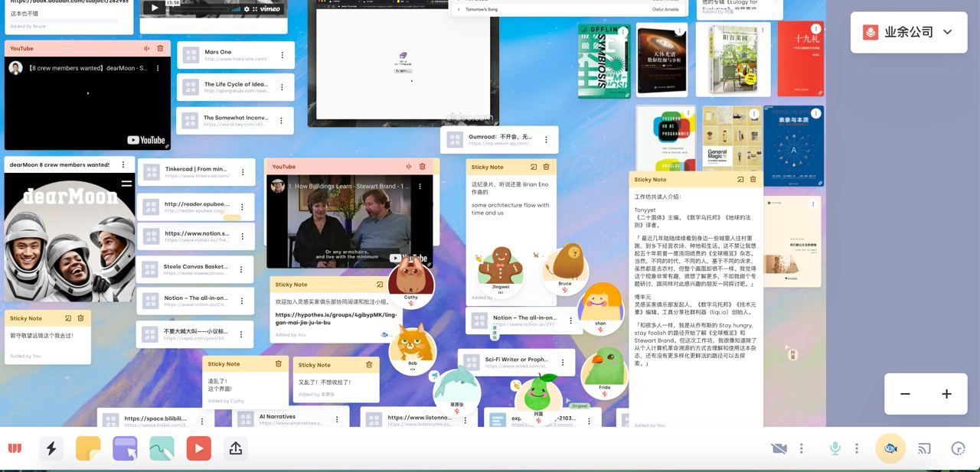980x472 pixels.
Task: Open options menu of dearMoon web card
Action: tap(122, 164)
